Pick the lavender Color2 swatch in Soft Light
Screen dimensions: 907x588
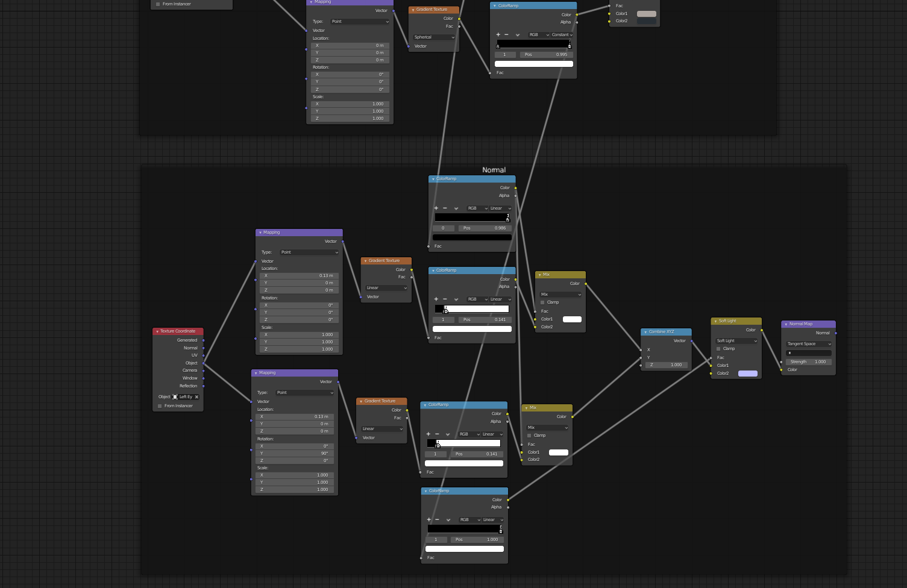pyautogui.click(x=748, y=374)
